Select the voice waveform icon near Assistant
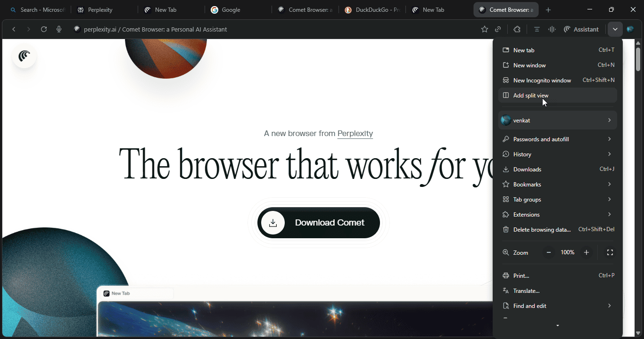The width and height of the screenshot is (644, 339). (552, 29)
